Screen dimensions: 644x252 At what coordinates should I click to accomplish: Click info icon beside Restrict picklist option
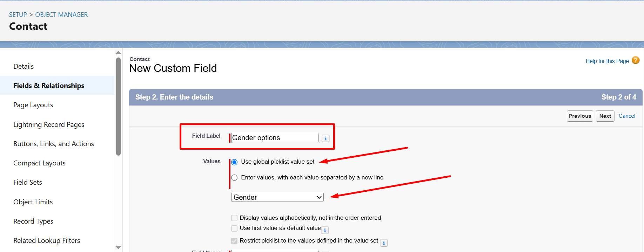(384, 243)
